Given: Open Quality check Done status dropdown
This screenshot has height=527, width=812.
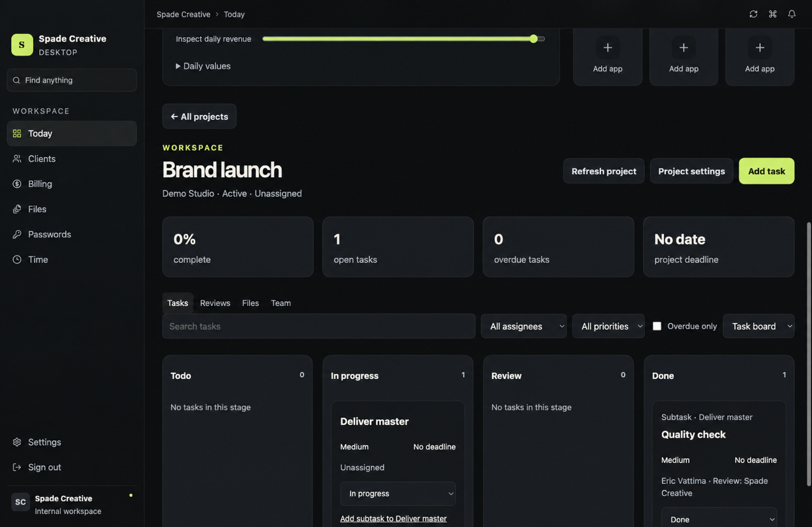Looking at the screenshot, I should (719, 519).
